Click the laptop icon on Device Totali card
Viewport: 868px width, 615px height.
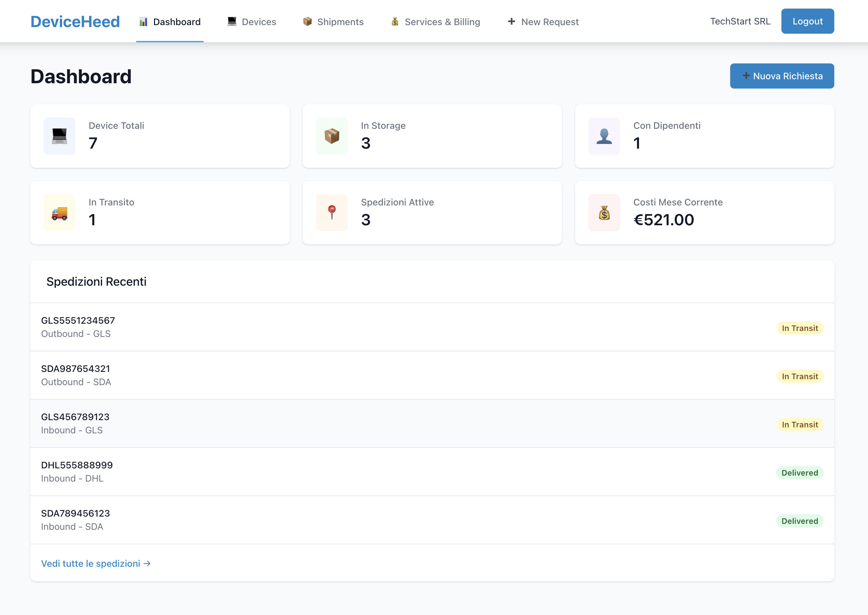coord(59,136)
